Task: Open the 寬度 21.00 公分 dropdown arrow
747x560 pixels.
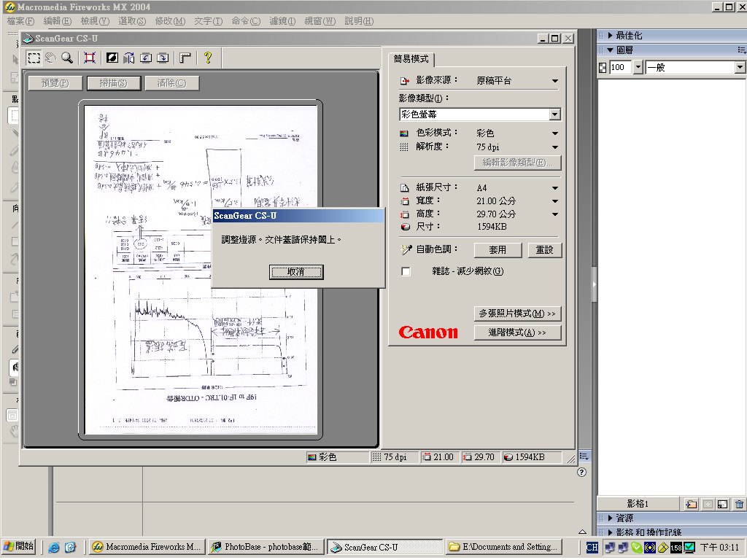Action: [x=555, y=201]
